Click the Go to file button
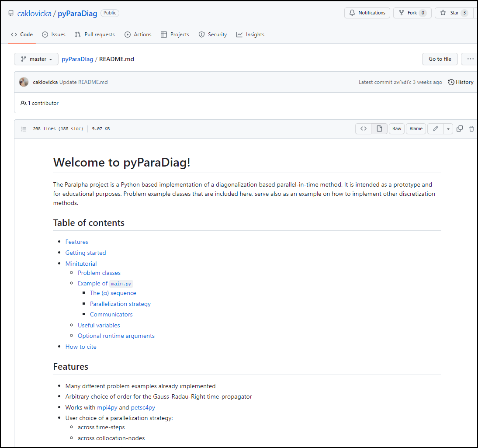 tap(440, 59)
